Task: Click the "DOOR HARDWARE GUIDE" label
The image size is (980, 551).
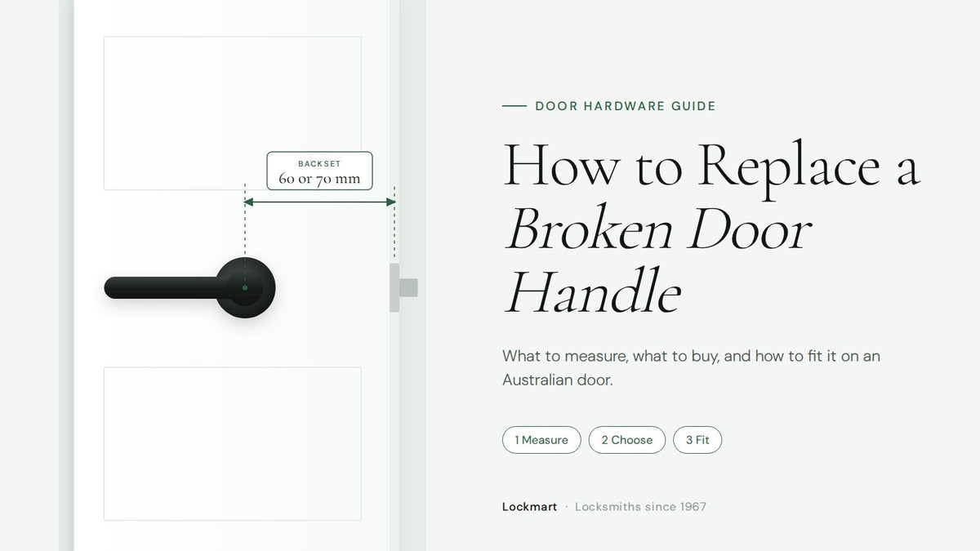Action: pos(626,106)
